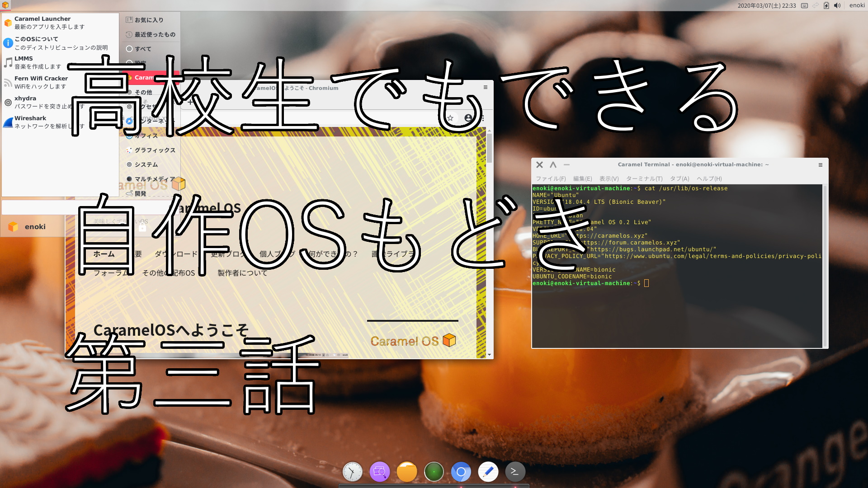Screen dimensions: 868x488
Task: Click the green radar icon in dock
Action: tap(434, 472)
